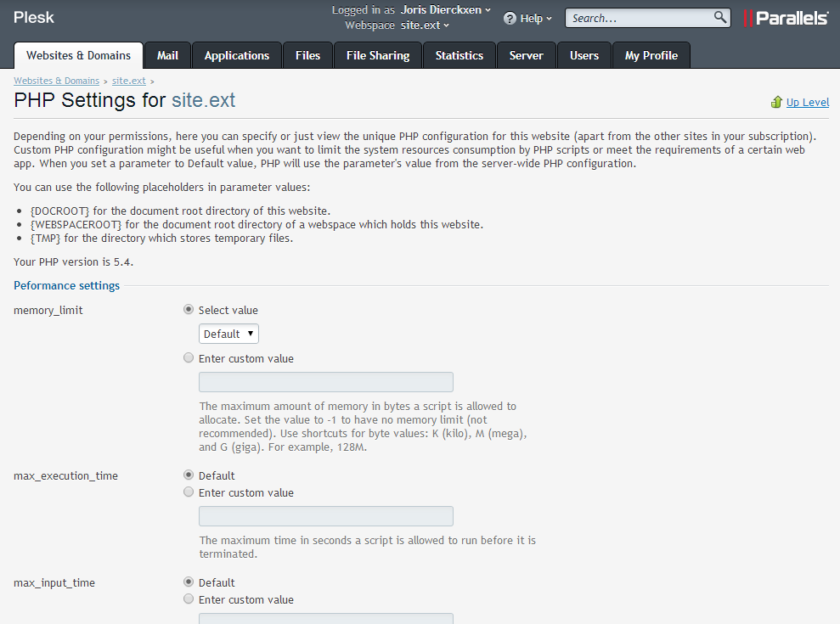Open the Applications tab

coord(237,56)
